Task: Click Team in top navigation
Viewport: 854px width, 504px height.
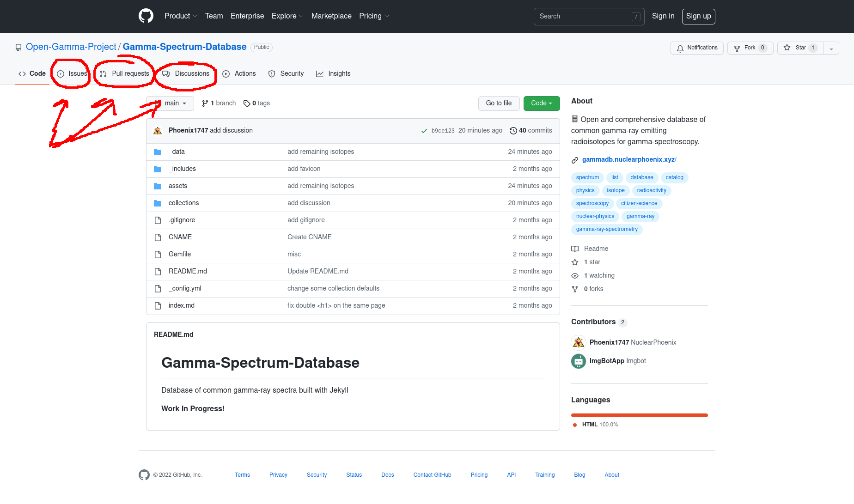Action: [214, 16]
